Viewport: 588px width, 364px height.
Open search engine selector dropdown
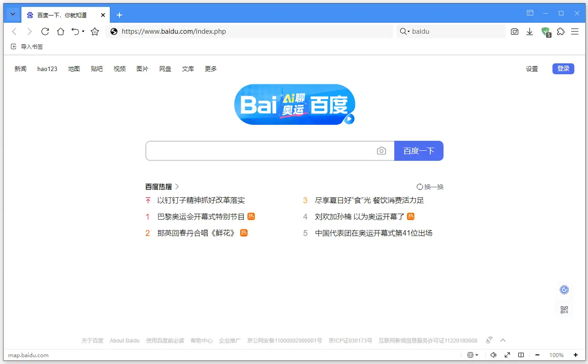(x=405, y=31)
